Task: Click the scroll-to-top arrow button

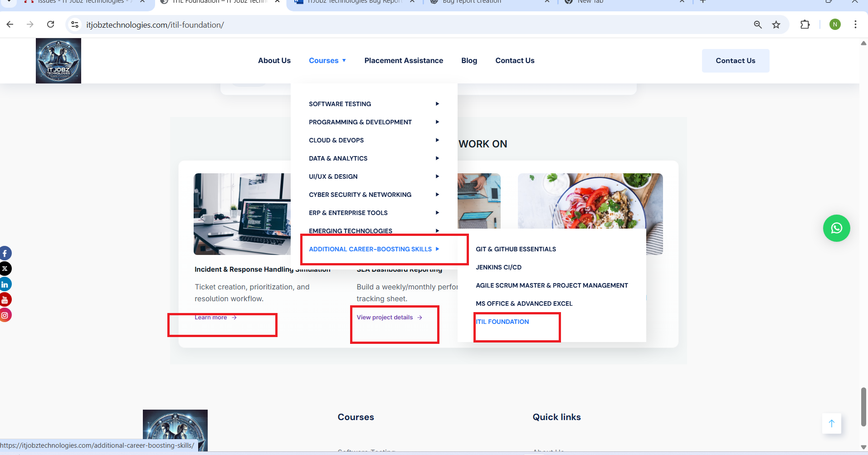Action: pyautogui.click(x=831, y=423)
